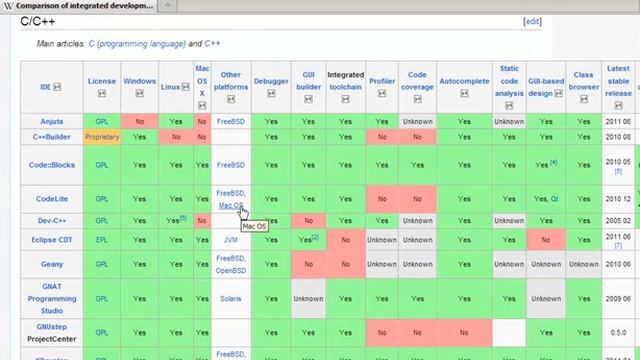Click Mac OS link in CodeLite row
Image resolution: width=640 pixels, height=360 pixels.
231,205
